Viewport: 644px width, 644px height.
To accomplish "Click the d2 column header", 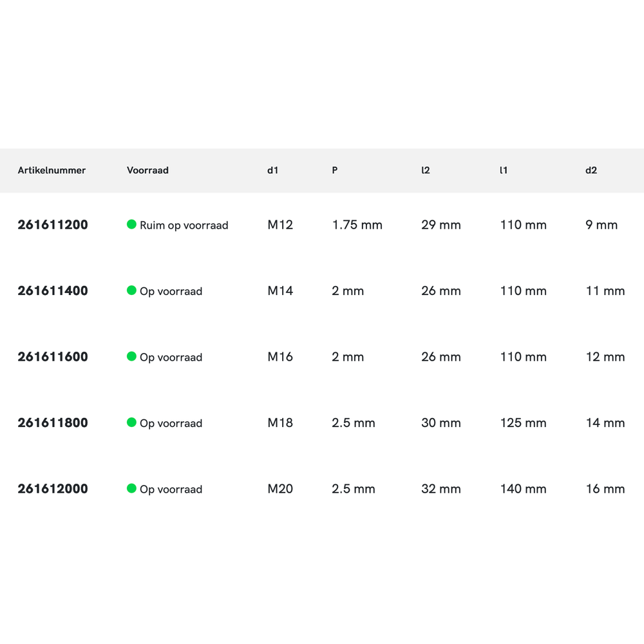I will point(591,171).
